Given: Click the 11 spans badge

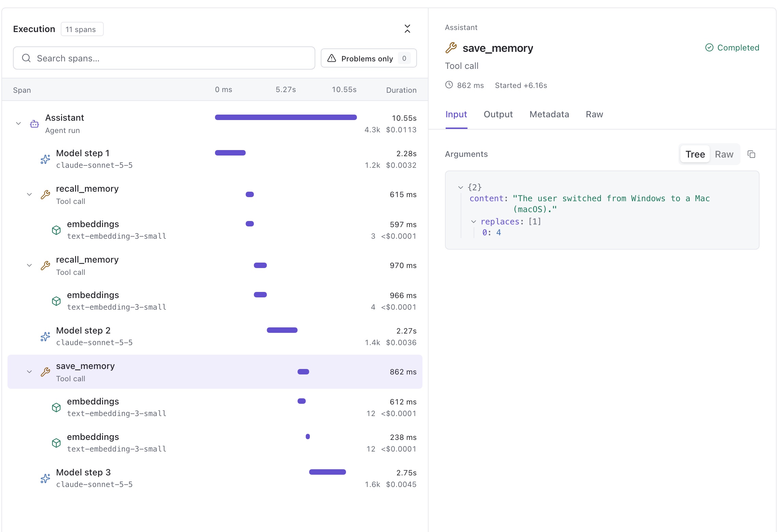Looking at the screenshot, I should point(82,29).
